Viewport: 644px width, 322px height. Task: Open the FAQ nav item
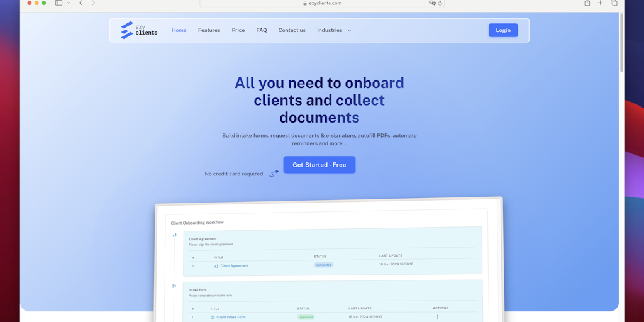tap(262, 30)
